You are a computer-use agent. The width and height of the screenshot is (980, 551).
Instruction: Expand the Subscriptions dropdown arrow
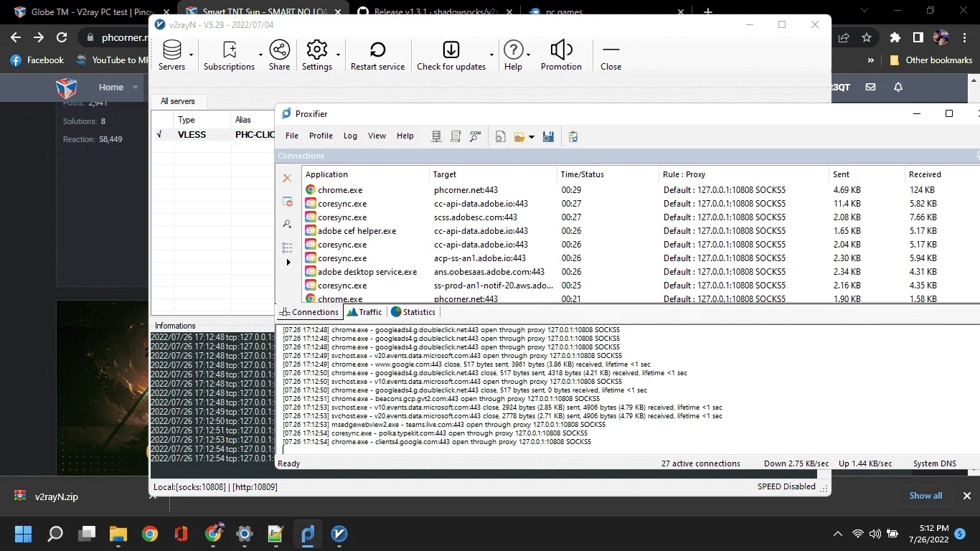(260, 55)
